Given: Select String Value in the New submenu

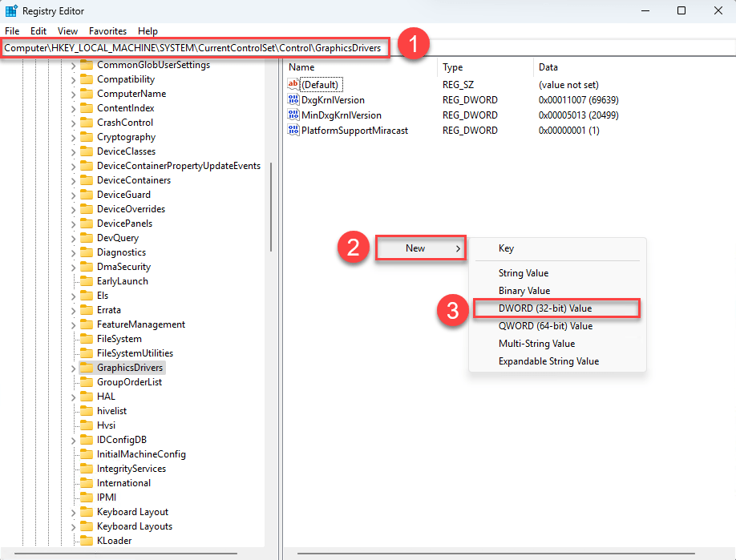Looking at the screenshot, I should [x=523, y=273].
